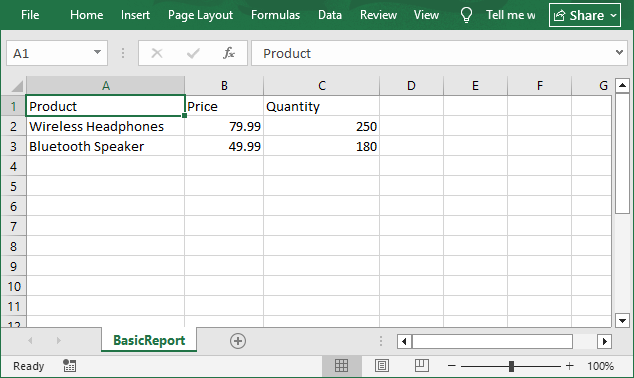Click the horizontal scrollbar thumb

[492, 341]
